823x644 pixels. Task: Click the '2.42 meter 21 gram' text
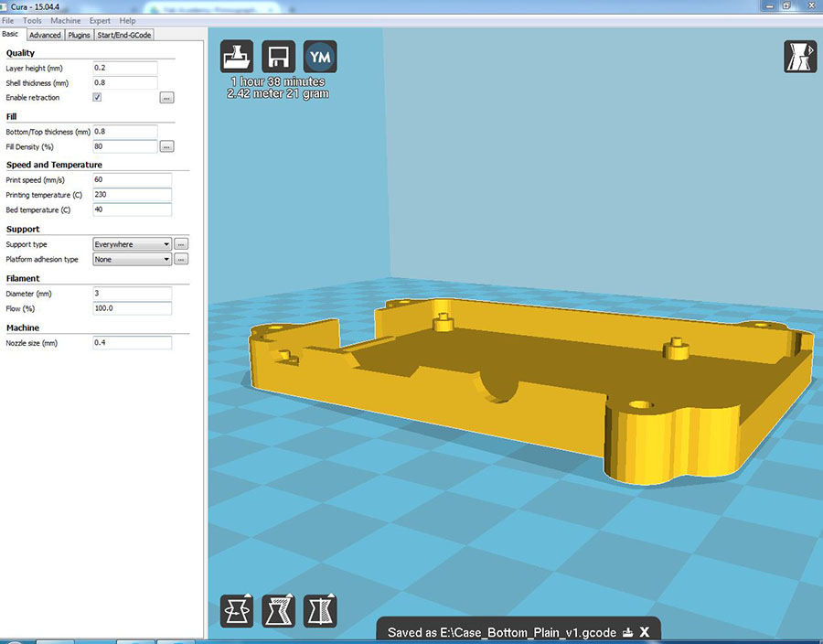coord(278,94)
